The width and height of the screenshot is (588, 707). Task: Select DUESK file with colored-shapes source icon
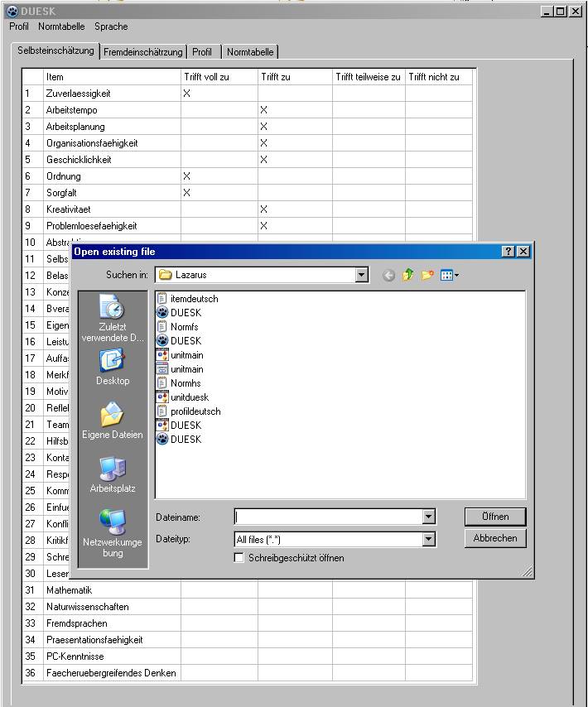click(x=179, y=426)
